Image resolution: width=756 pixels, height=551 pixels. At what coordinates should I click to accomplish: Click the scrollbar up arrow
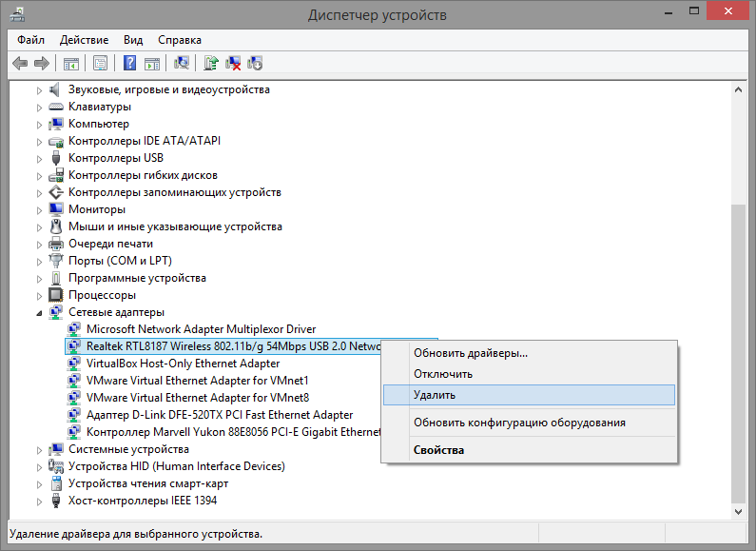click(x=738, y=89)
